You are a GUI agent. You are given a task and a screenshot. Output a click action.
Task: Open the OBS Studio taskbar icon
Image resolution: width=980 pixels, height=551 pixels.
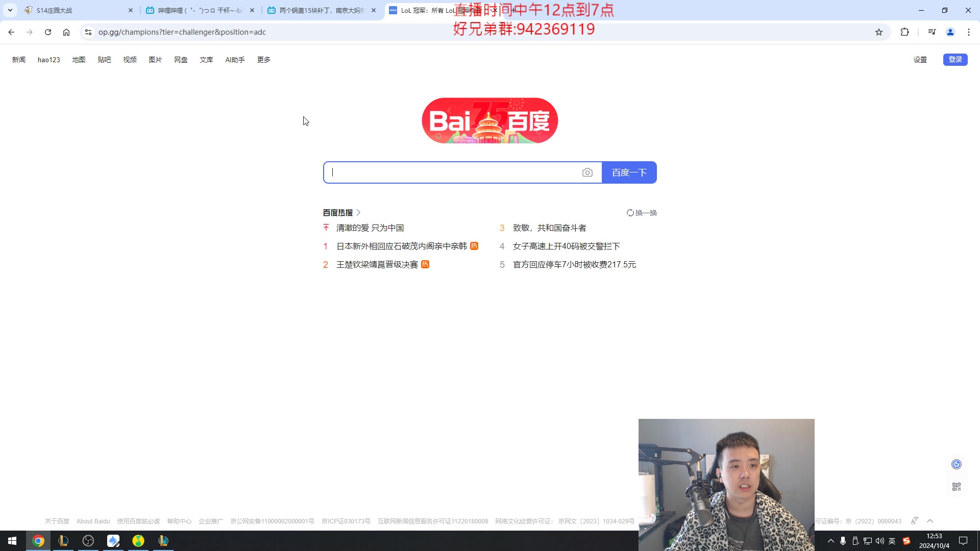[88, 541]
